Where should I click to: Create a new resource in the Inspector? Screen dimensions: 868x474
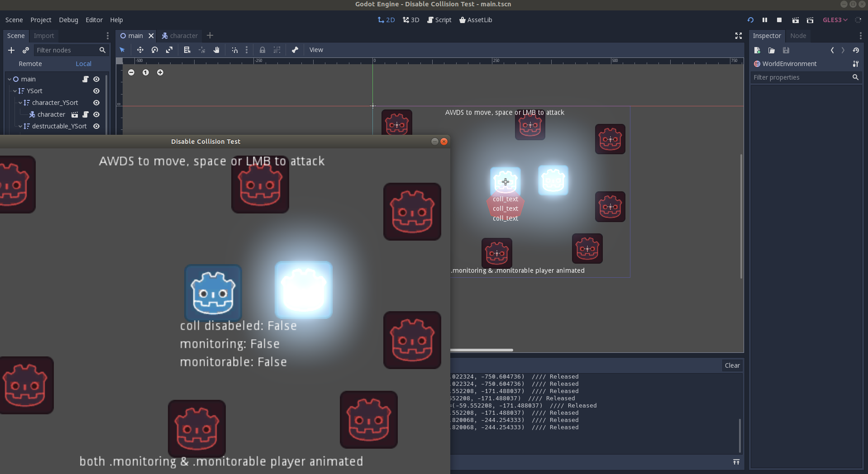point(757,51)
